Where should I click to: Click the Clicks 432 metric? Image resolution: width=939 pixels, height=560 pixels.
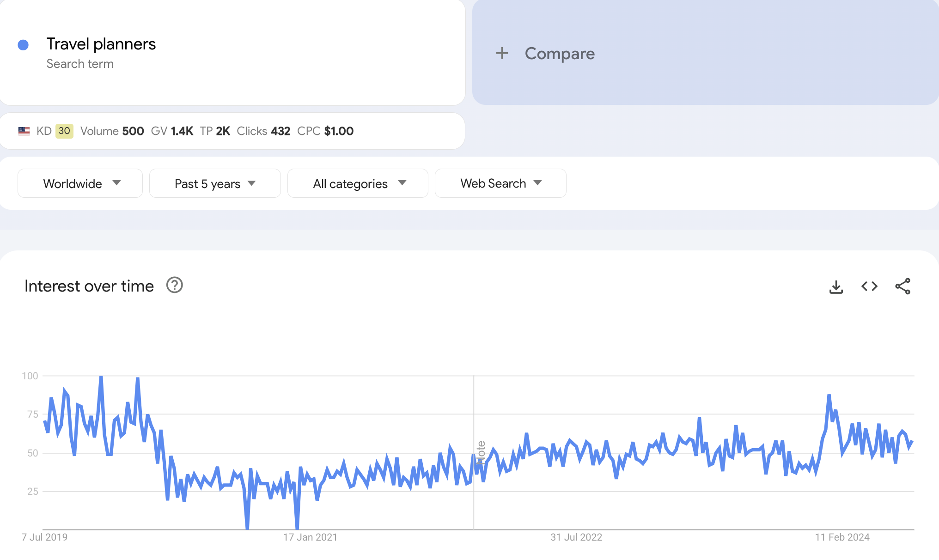click(263, 131)
